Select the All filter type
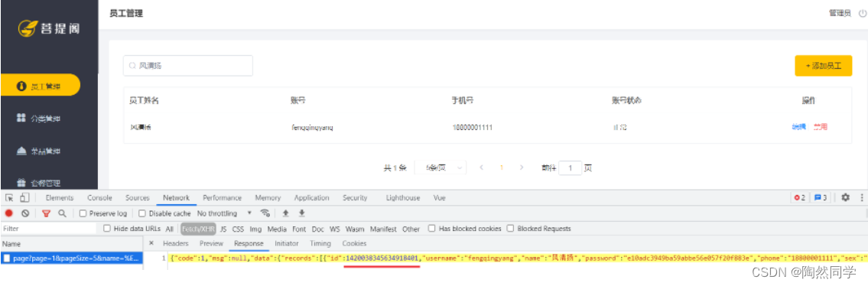Image resolution: width=868 pixels, height=286 pixels. point(169,229)
